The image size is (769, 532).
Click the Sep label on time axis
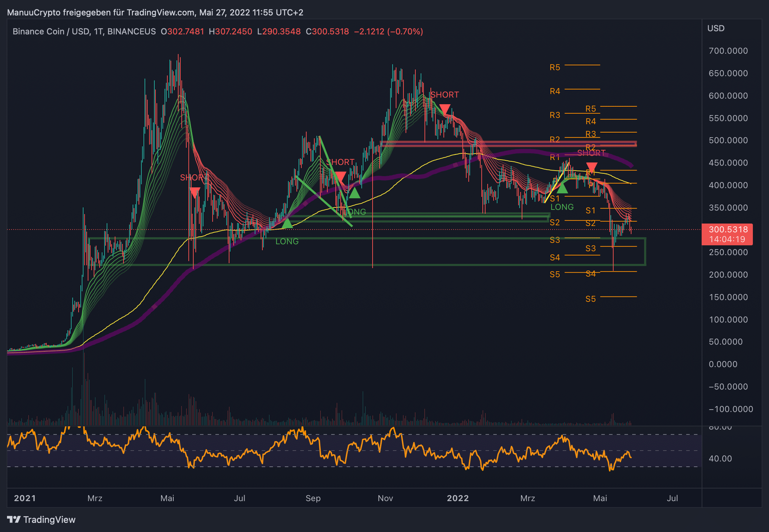tap(313, 498)
